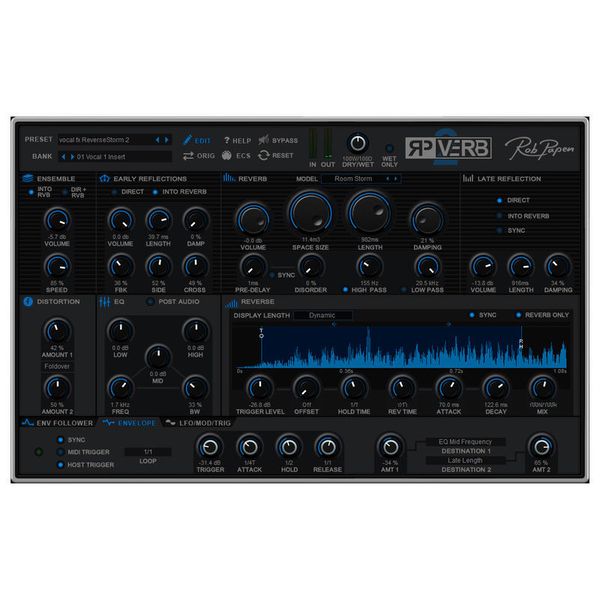This screenshot has width=600, height=600.
Task: Click the Distortion Amount 1 knob
Action: point(57,331)
